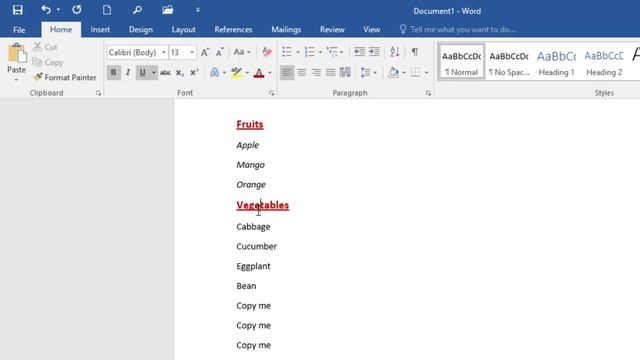Toggle Subscript formatting
The height and width of the screenshot is (360, 640).
pyautogui.click(x=180, y=73)
